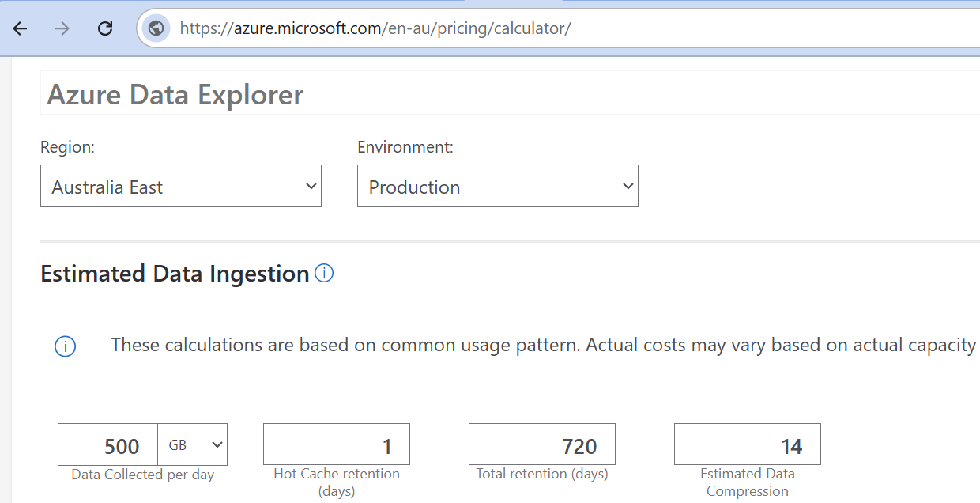Click info icon beside calculations notice
Image resolution: width=980 pixels, height=503 pixels.
pyautogui.click(x=65, y=346)
